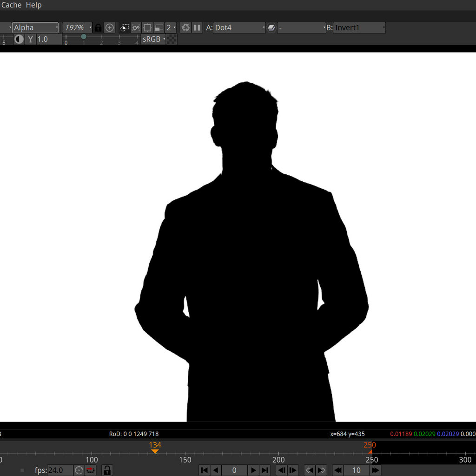Open the Help menu
The height and width of the screenshot is (476, 476).
pyautogui.click(x=33, y=5)
